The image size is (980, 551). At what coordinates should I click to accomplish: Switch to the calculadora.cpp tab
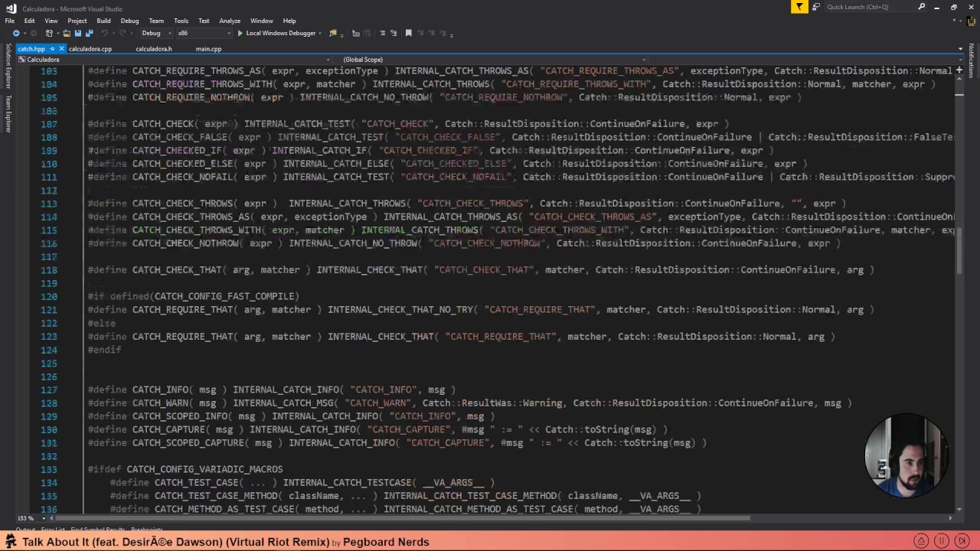90,49
